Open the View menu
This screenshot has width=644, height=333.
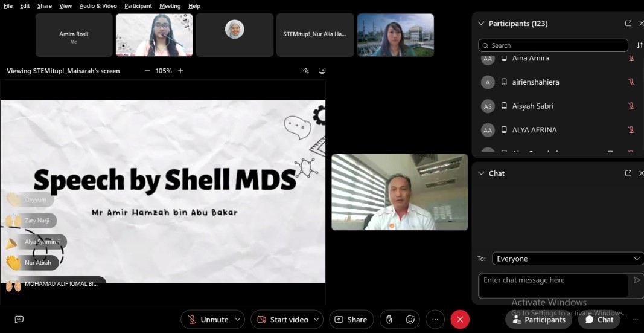[x=65, y=6]
